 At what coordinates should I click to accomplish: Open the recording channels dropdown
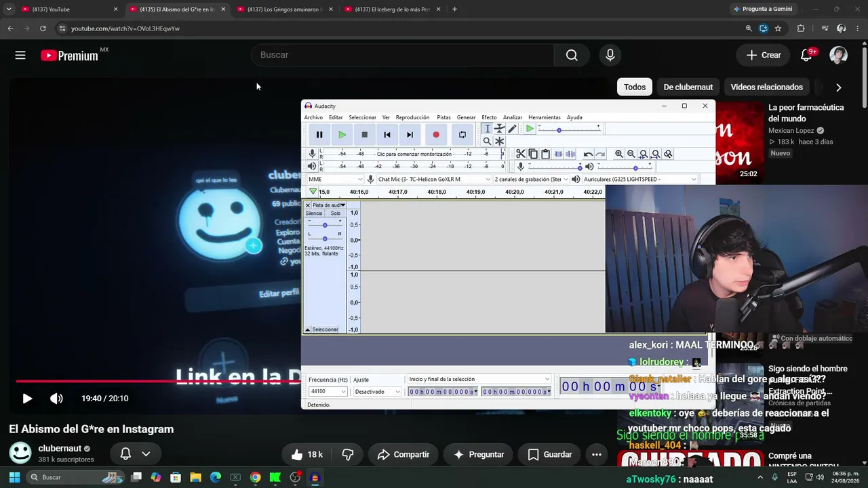531,179
